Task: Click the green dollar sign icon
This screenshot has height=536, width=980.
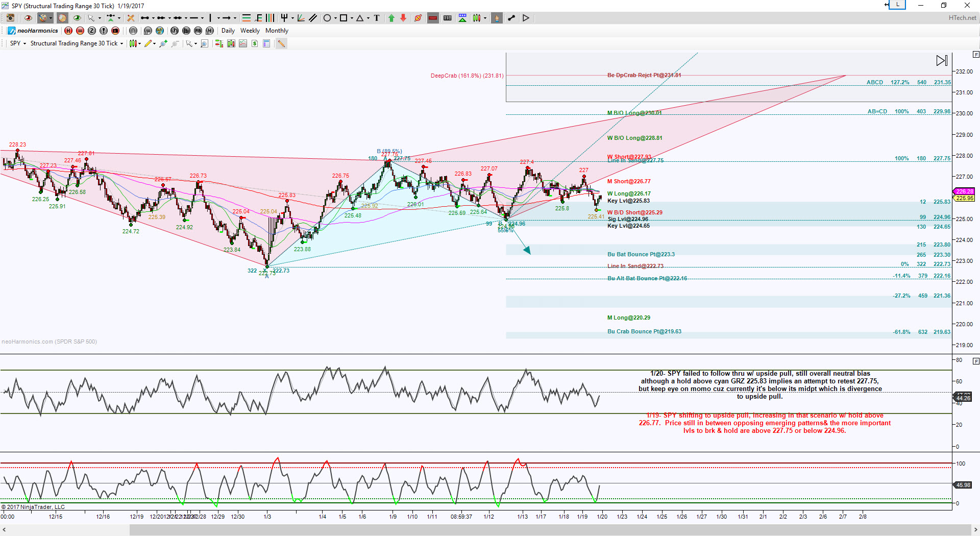Action: 255,43
